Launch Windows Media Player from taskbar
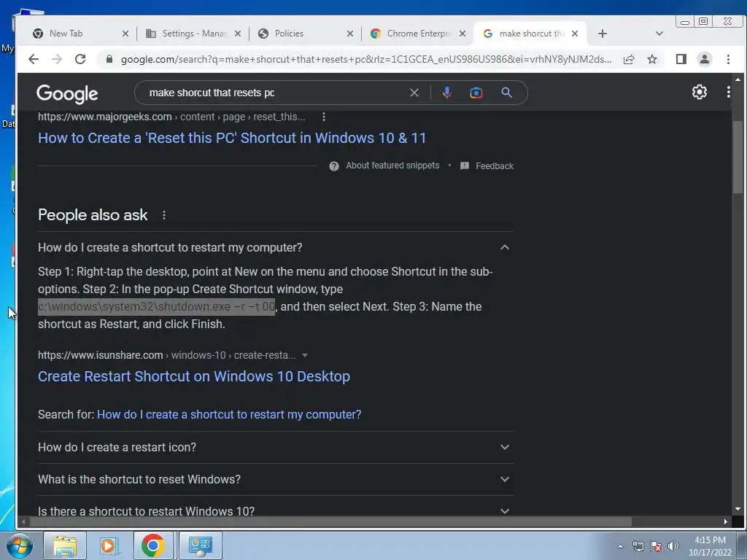747x560 pixels. coord(109,545)
